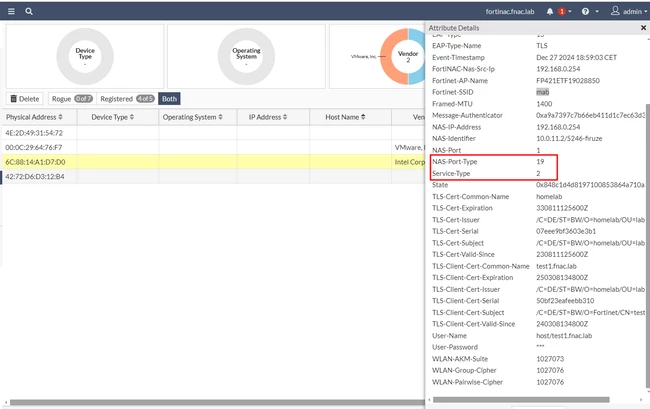Viewport: 650px width, 409px height.
Task: Select row 4E:2D:49:31:54:72
Action: pyautogui.click(x=213, y=133)
